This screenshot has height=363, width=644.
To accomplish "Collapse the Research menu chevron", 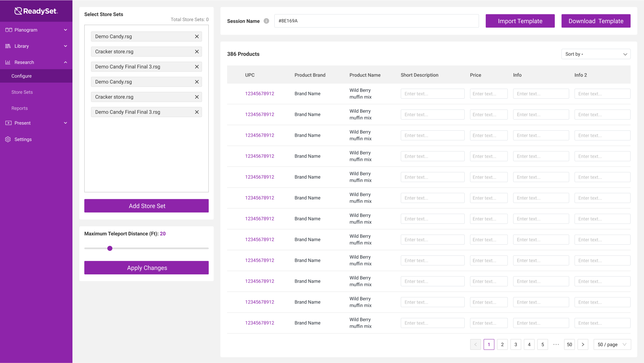I will [x=66, y=62].
